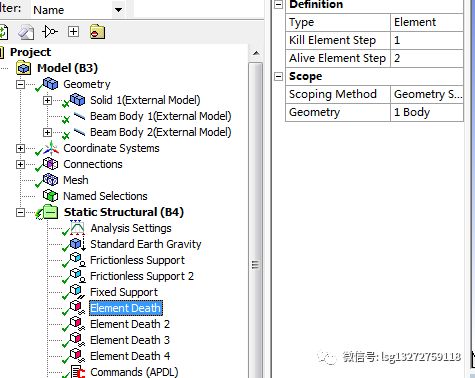The image size is (475, 378).
Task: Click the Element Death 3 icon
Action: [77, 340]
